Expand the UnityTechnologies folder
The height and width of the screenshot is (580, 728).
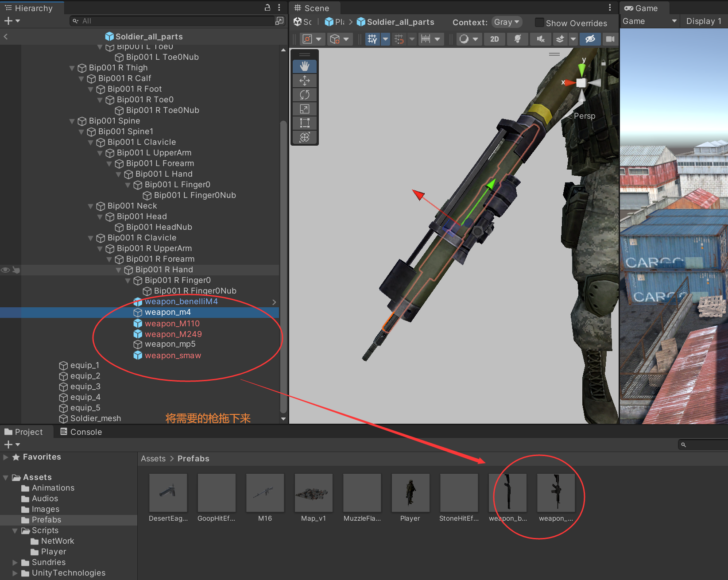pyautogui.click(x=15, y=573)
